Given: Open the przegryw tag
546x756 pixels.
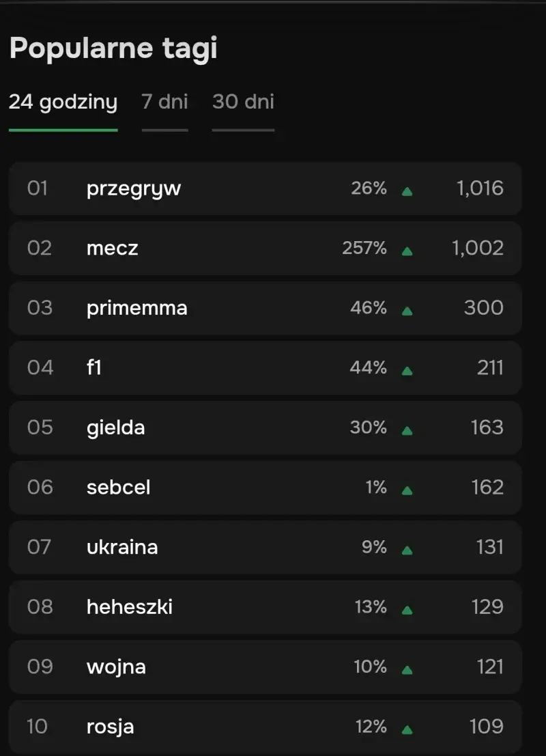Looking at the screenshot, I should (134, 190).
